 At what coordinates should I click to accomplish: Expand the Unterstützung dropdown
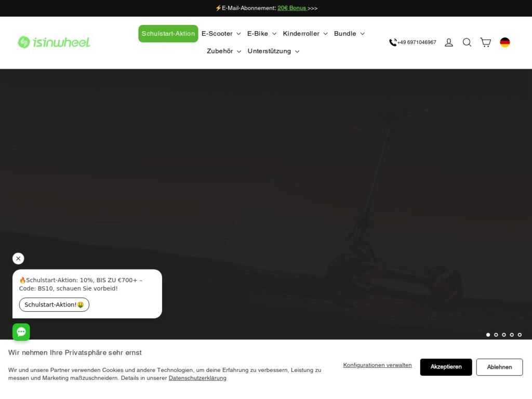[273, 51]
